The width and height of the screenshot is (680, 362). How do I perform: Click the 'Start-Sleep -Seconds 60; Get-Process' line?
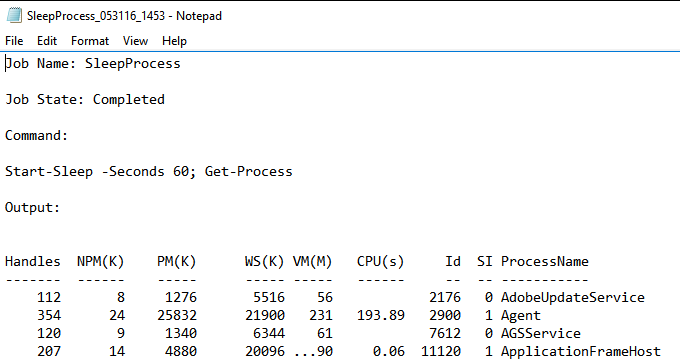(149, 172)
